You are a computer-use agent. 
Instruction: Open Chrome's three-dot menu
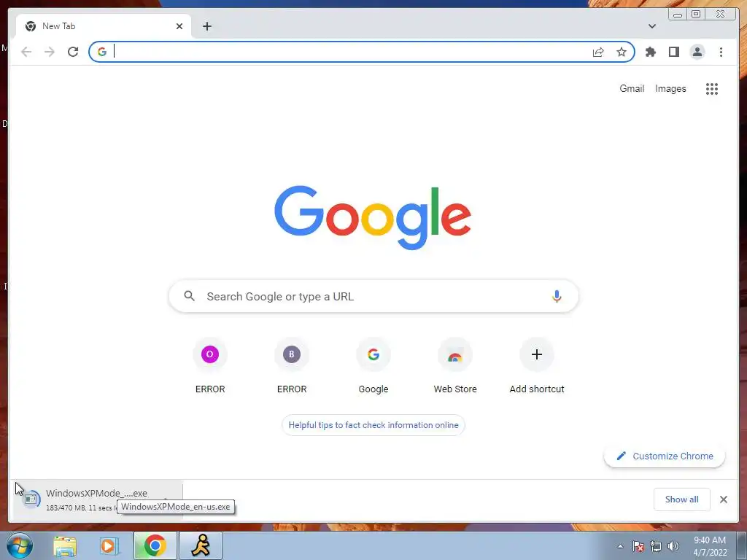pos(721,52)
